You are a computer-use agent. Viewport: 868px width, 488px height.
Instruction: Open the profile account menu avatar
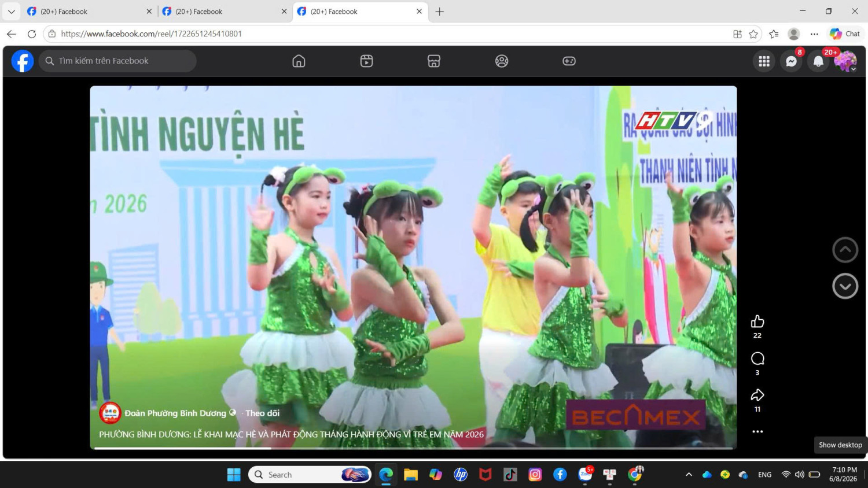(845, 61)
